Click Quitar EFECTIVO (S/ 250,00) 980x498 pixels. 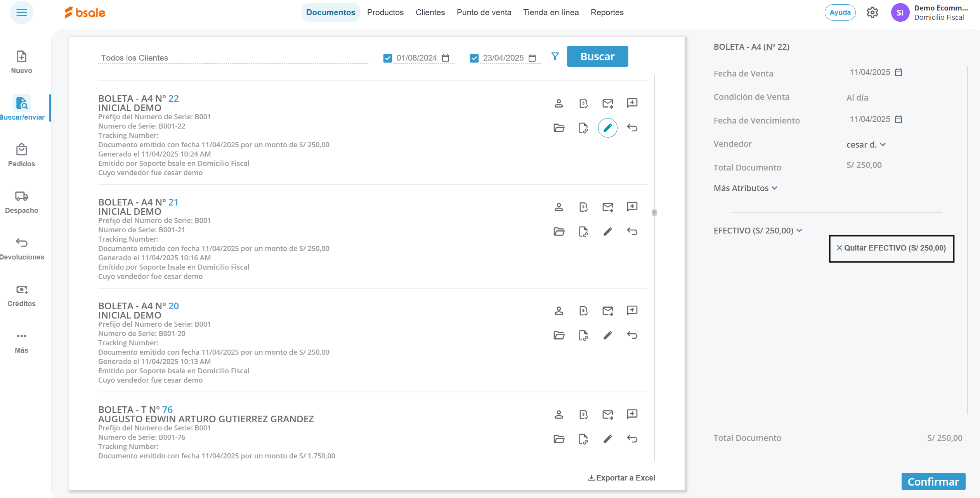(891, 248)
